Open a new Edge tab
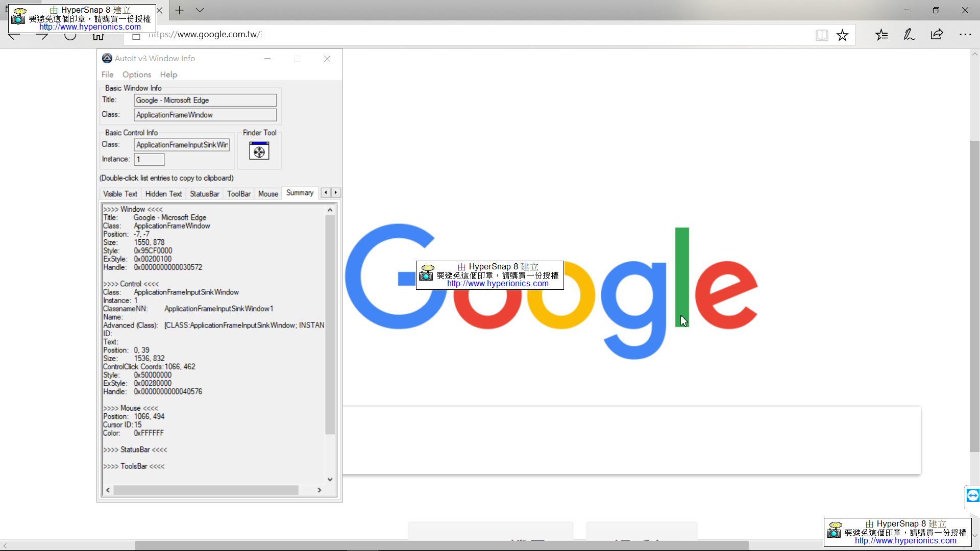 point(180,10)
